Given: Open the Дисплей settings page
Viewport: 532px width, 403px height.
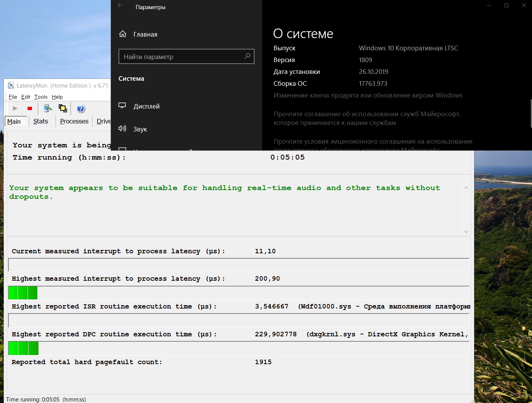Looking at the screenshot, I should coord(186,106).
